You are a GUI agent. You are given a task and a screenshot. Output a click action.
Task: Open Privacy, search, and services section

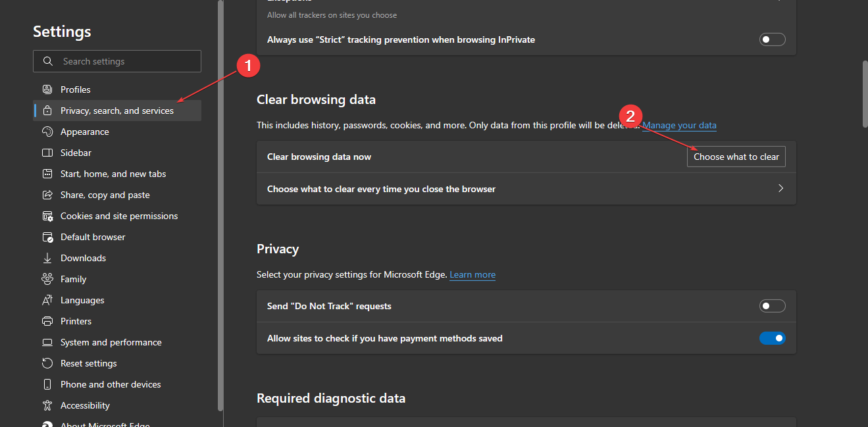coord(117,111)
